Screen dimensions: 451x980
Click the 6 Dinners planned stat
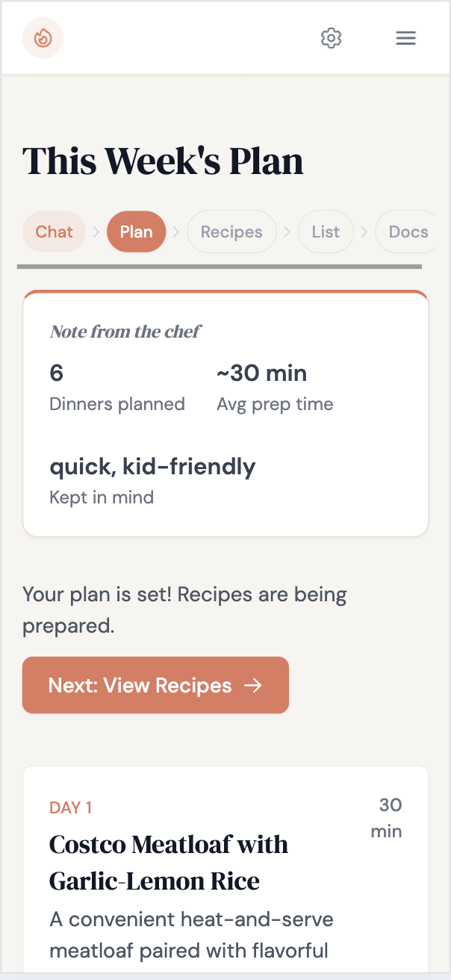(x=116, y=386)
